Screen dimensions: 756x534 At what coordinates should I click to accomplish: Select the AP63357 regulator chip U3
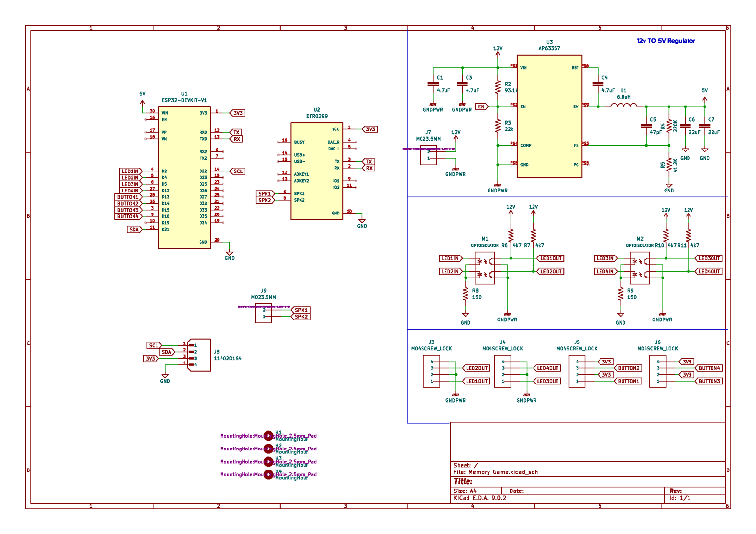pos(549,116)
